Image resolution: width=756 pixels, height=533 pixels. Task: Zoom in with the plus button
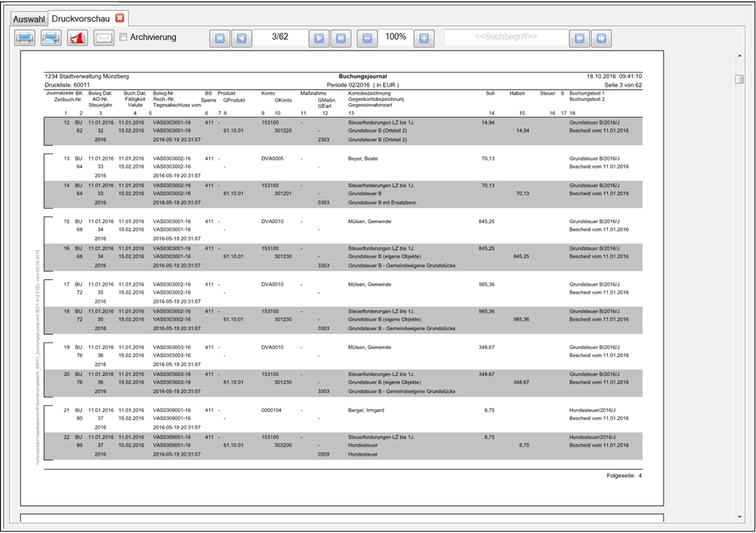point(424,38)
